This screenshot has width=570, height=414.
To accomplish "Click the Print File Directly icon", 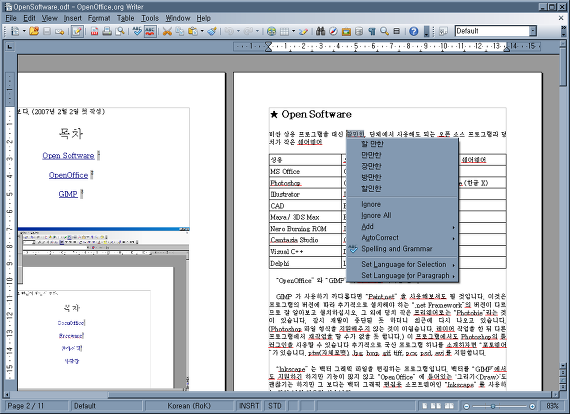I will tap(107, 32).
